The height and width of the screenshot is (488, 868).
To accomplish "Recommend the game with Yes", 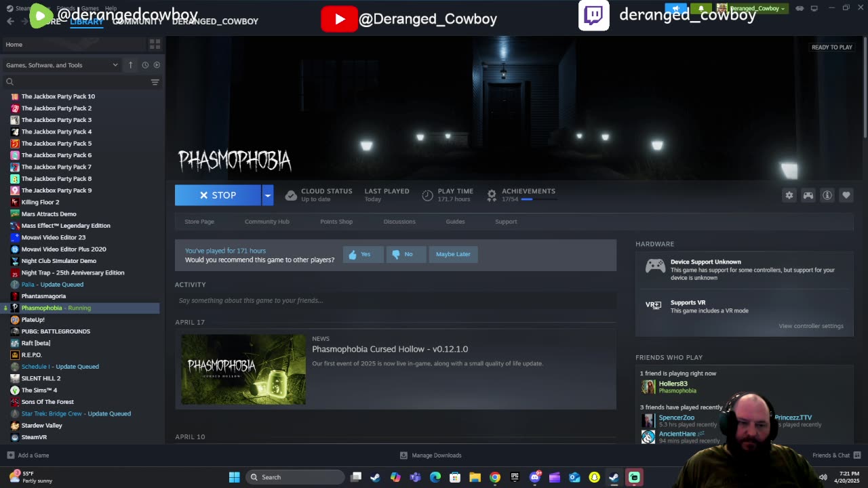I will [363, 254].
